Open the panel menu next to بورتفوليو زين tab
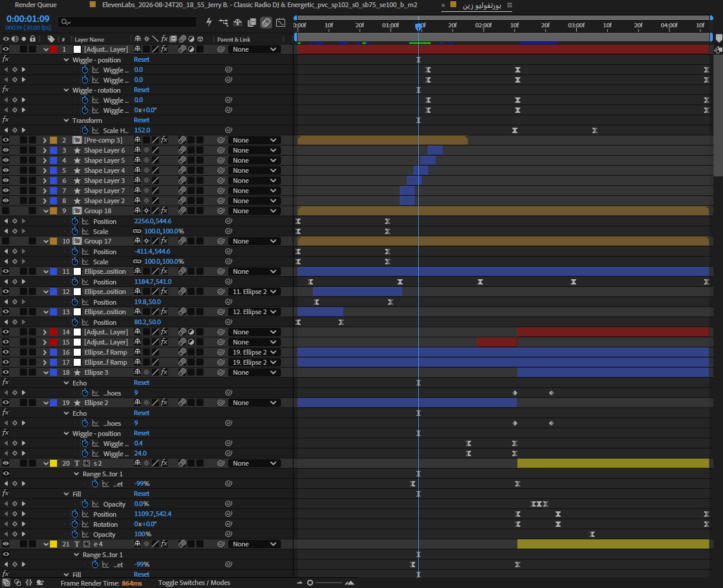723x588 pixels. point(509,5)
